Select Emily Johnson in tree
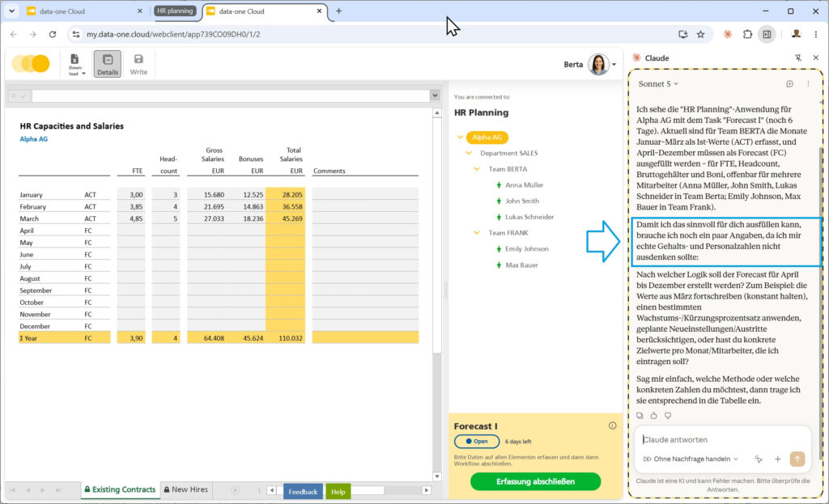The image size is (829, 504). pos(526,248)
